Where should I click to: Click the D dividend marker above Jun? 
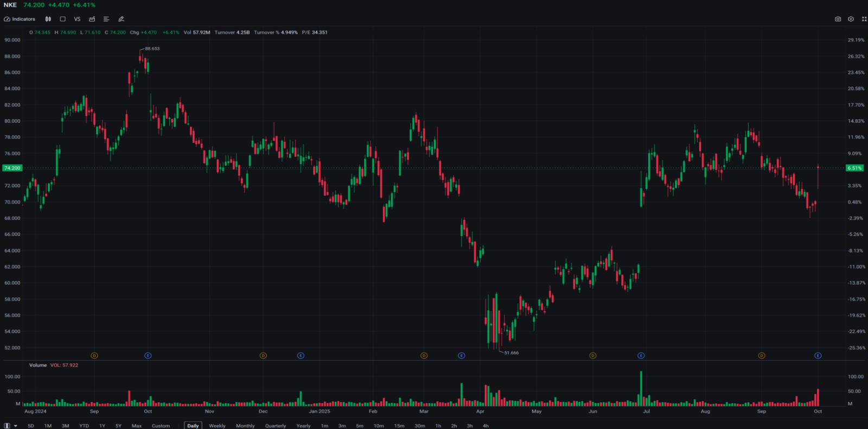(x=593, y=356)
